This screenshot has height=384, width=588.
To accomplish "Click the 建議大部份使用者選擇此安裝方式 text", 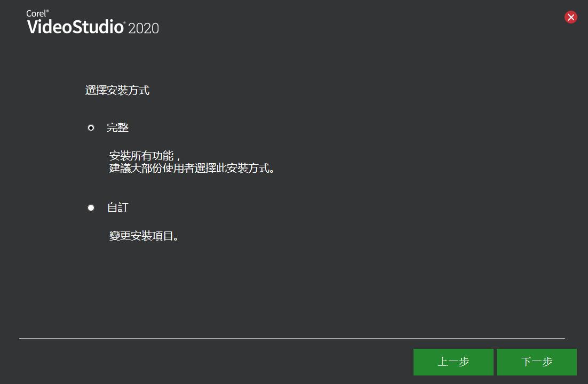I will coord(192,169).
